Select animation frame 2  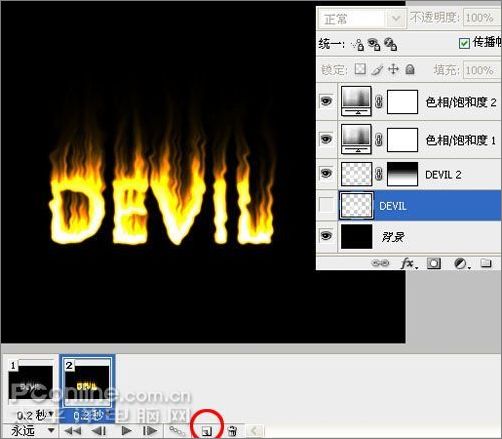pos(87,382)
